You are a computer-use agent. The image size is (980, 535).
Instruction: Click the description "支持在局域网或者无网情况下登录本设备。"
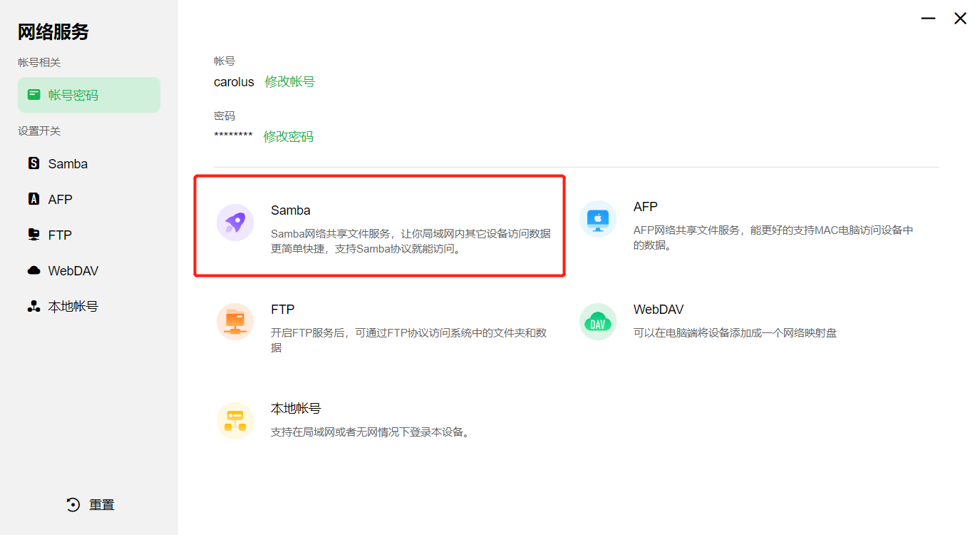(x=371, y=432)
